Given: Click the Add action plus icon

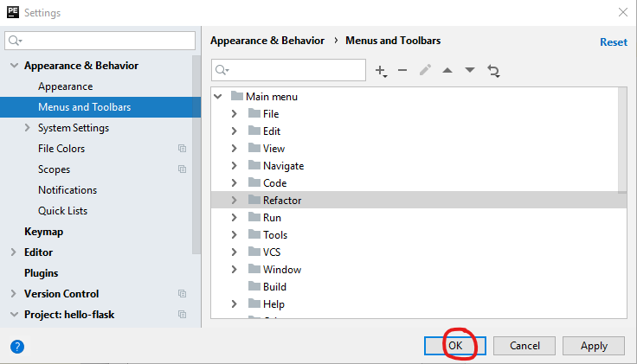Looking at the screenshot, I should pyautogui.click(x=381, y=71).
